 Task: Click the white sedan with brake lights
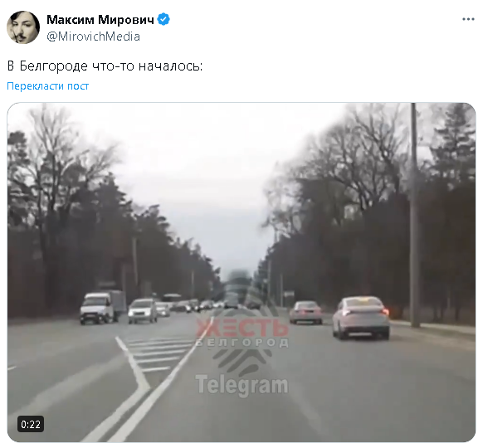[361, 318]
